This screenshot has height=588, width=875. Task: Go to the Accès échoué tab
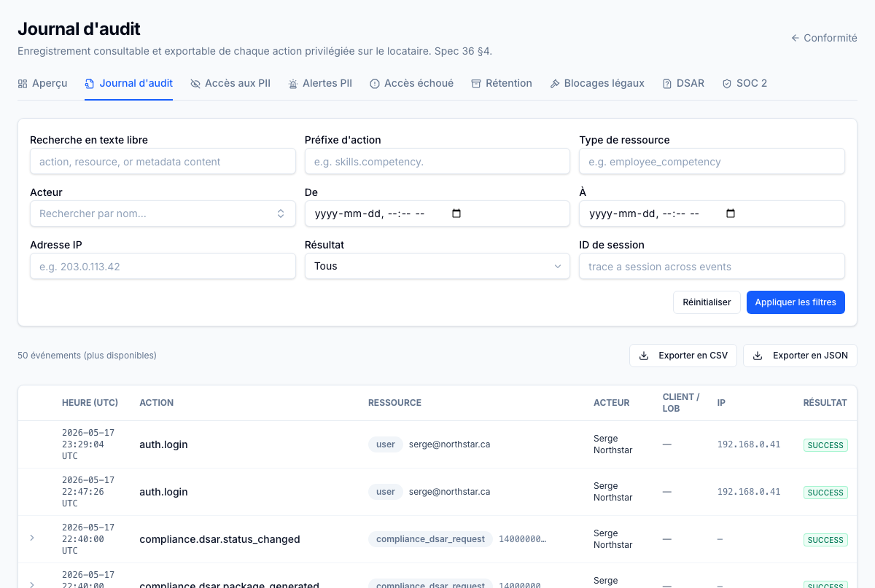pyautogui.click(x=411, y=83)
